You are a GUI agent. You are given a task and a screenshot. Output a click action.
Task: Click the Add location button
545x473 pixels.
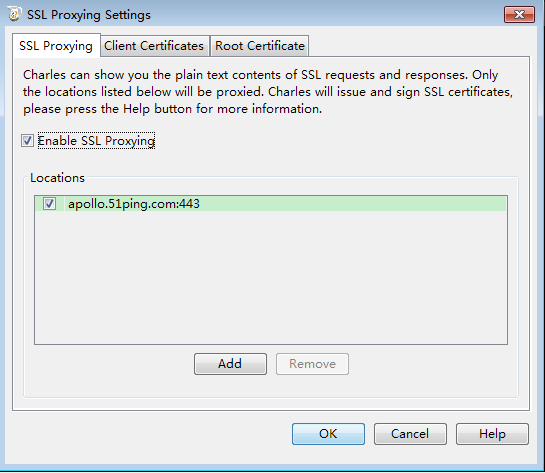pos(230,364)
